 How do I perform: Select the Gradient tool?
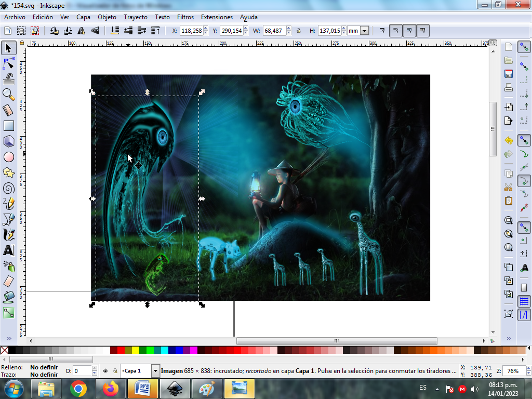pos(8,312)
